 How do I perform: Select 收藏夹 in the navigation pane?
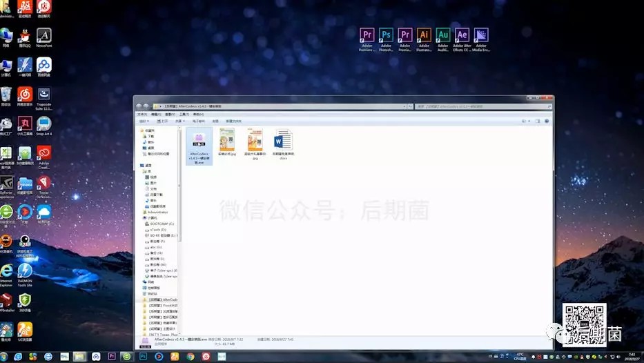(148, 130)
